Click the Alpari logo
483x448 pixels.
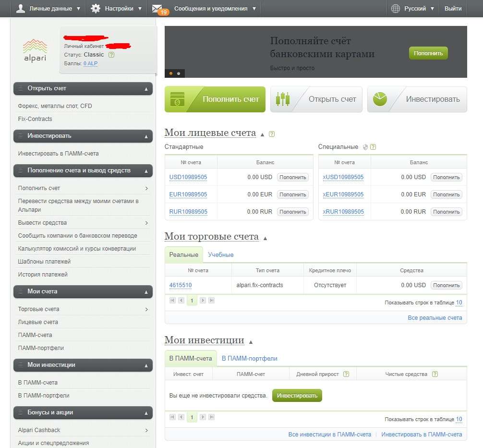(x=35, y=50)
